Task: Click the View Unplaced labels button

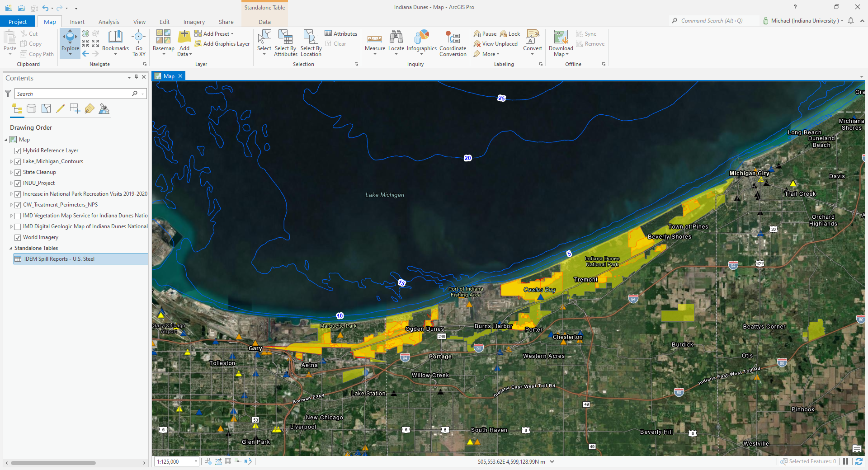Action: (x=495, y=44)
